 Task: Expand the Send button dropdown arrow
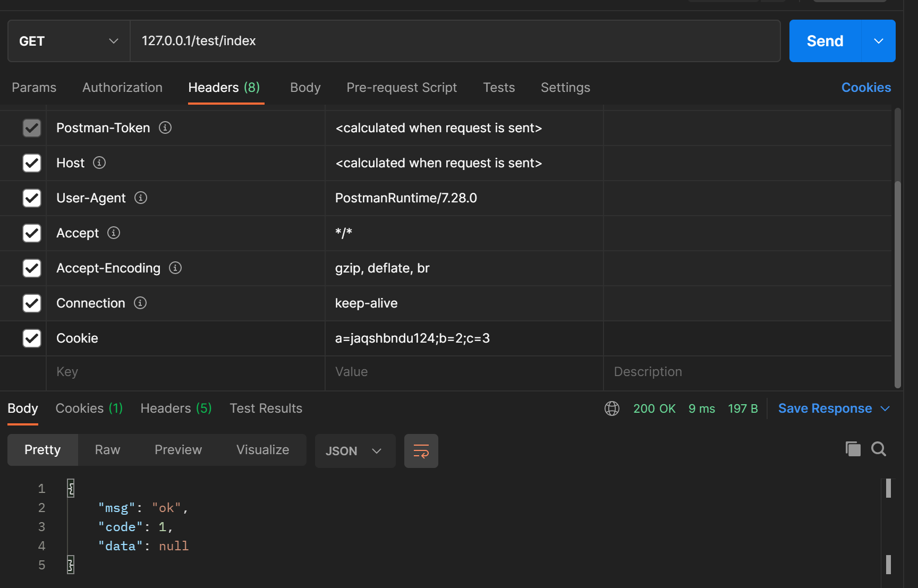(879, 41)
